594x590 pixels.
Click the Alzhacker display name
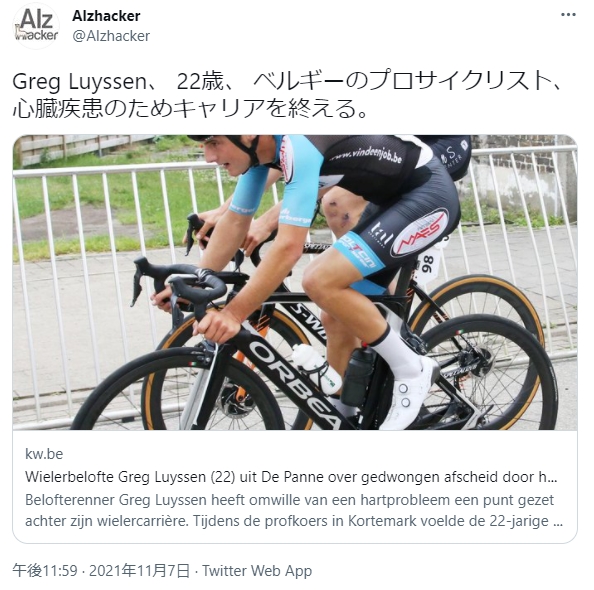[106, 16]
